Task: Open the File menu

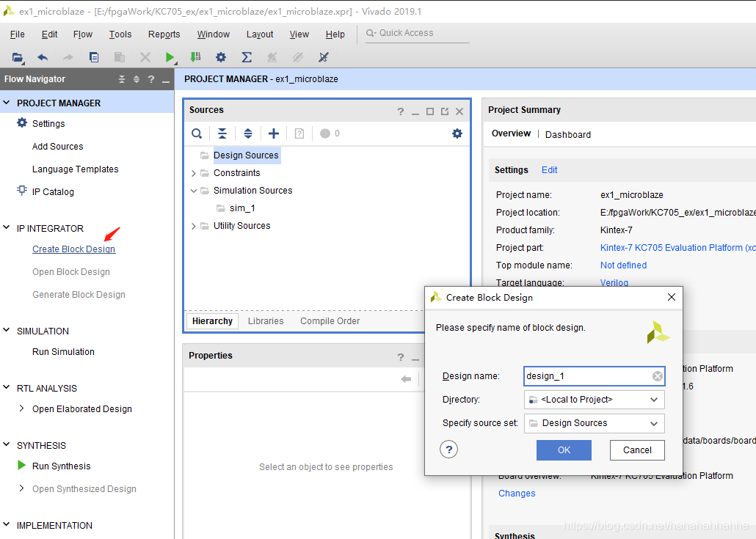Action: tap(18, 34)
